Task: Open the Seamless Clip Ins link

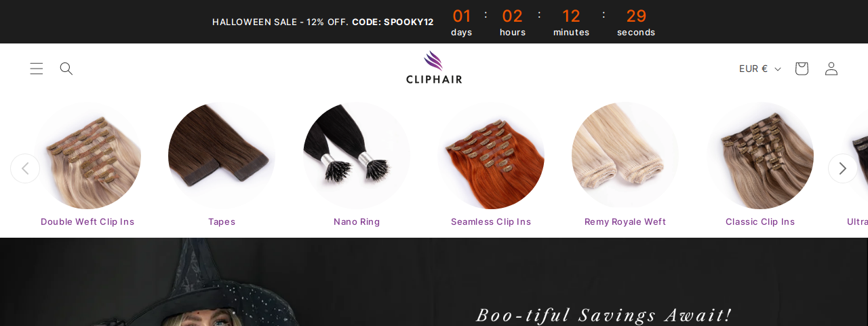Action: pos(491,222)
